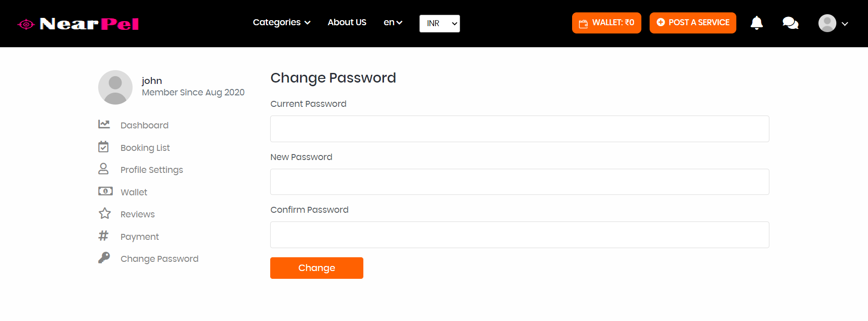Screen dimensions: 868x321
Task: Click the Post a Service button
Action: [693, 23]
